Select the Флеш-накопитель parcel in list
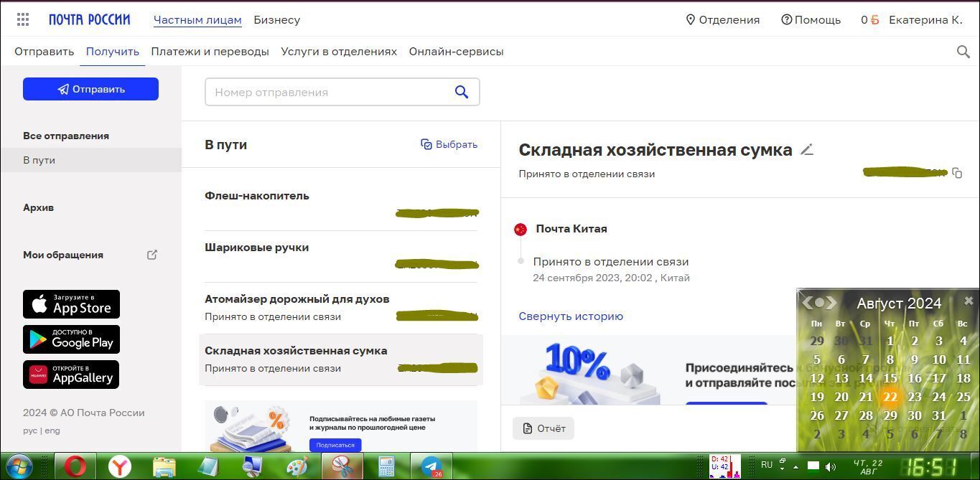The height and width of the screenshot is (480, 980). 257,196
